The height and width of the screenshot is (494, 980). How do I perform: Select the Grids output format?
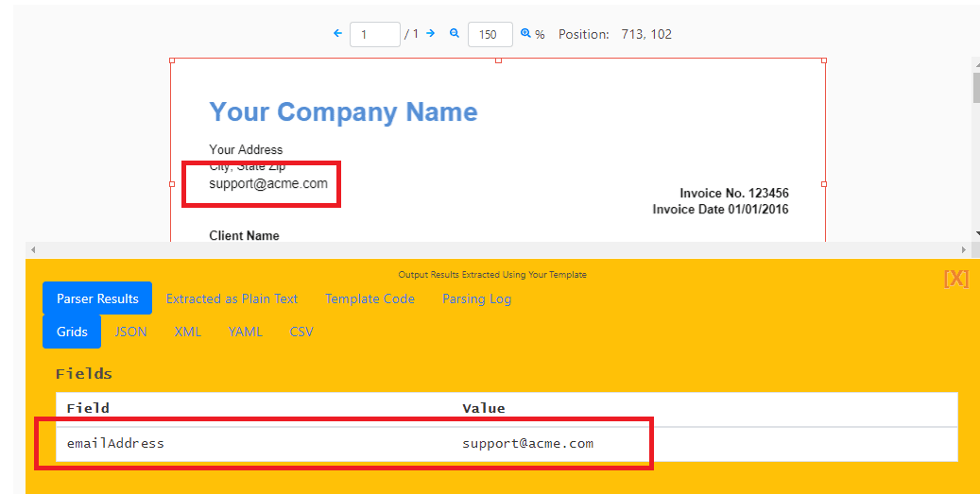click(72, 332)
